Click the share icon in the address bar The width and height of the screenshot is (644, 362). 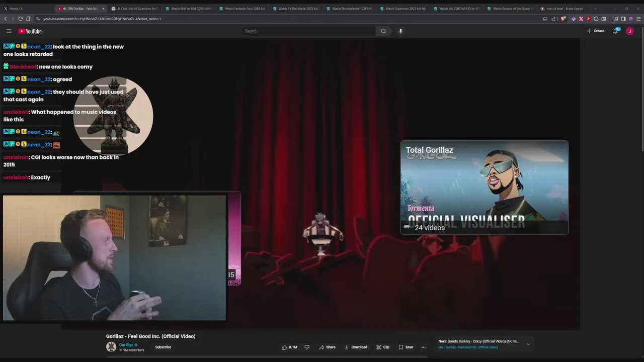pos(553,19)
